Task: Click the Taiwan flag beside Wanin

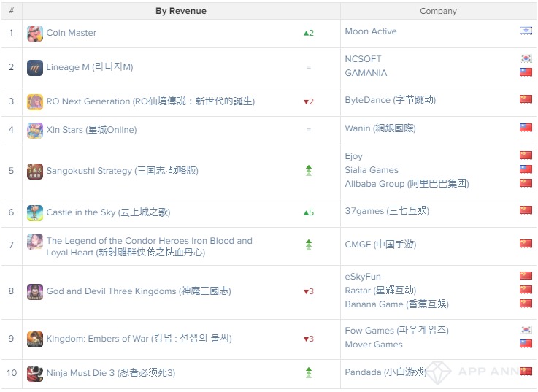Action: pos(526,128)
